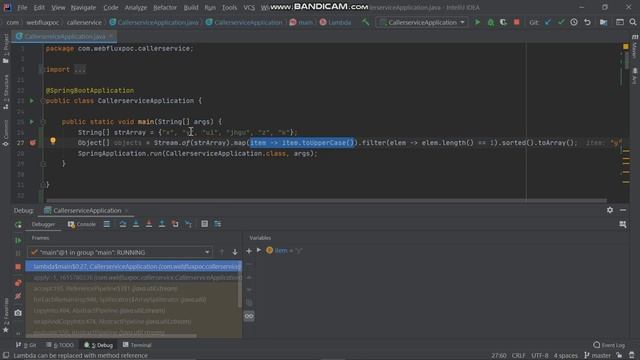Click Drop Frame icon in Debugger toolbar
The width and height of the screenshot is (640, 360).
175,224
